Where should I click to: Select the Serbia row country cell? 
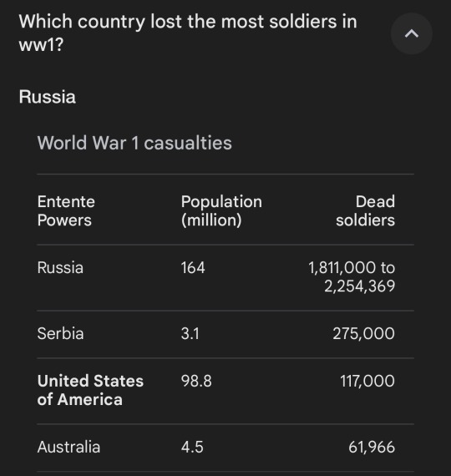[x=60, y=333]
